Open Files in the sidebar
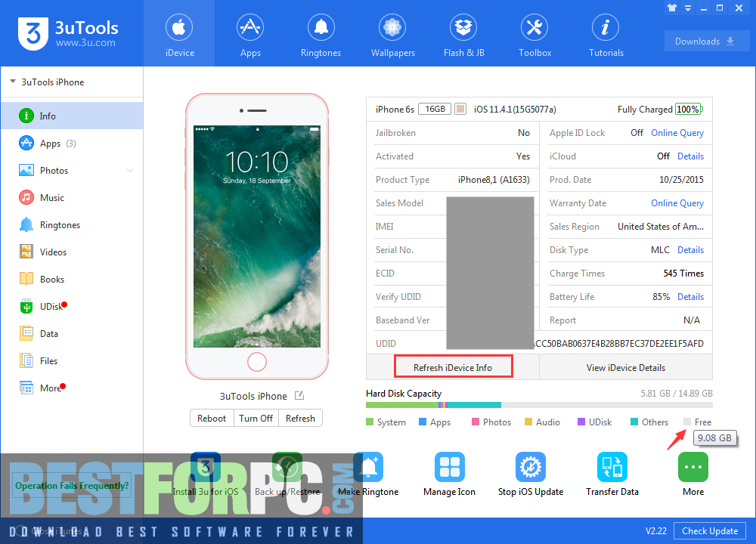 pyautogui.click(x=72, y=361)
